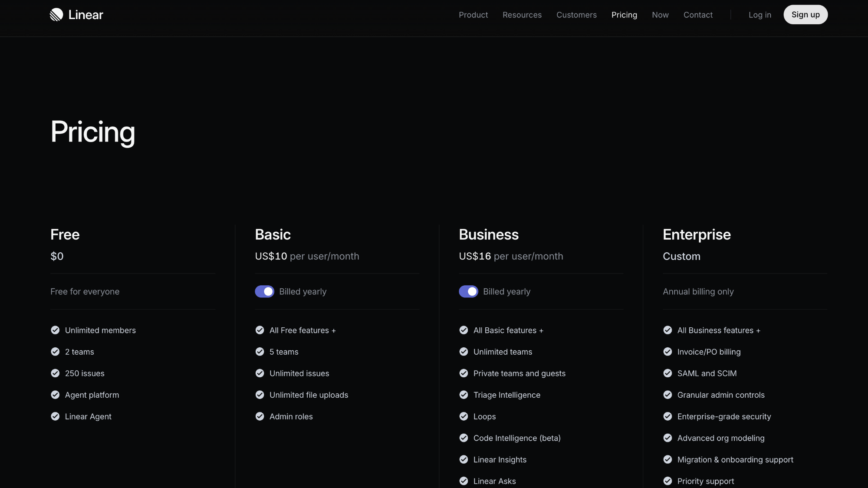
Task: Click the checkmark beside Private teams and guests
Action: click(464, 373)
